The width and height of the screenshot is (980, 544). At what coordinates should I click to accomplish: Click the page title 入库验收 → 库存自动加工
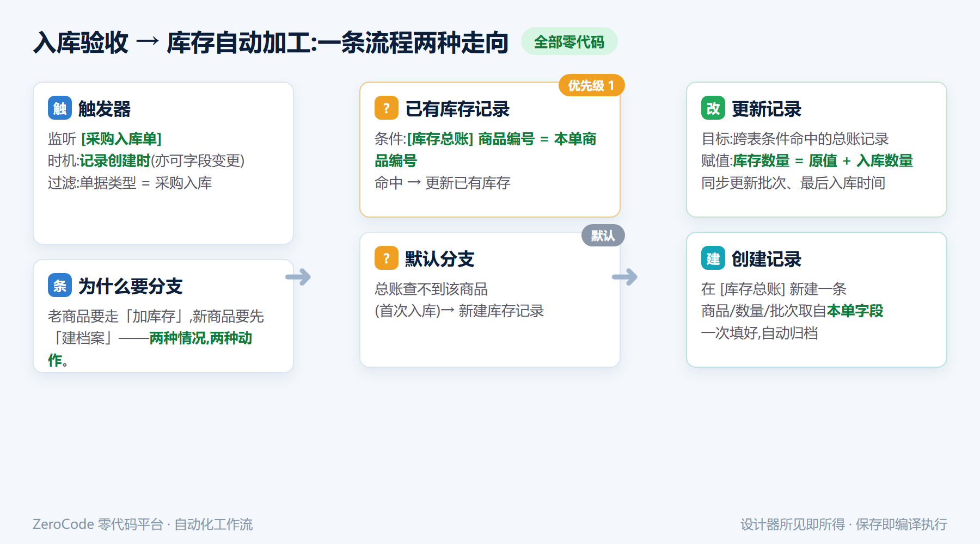[x=271, y=42]
